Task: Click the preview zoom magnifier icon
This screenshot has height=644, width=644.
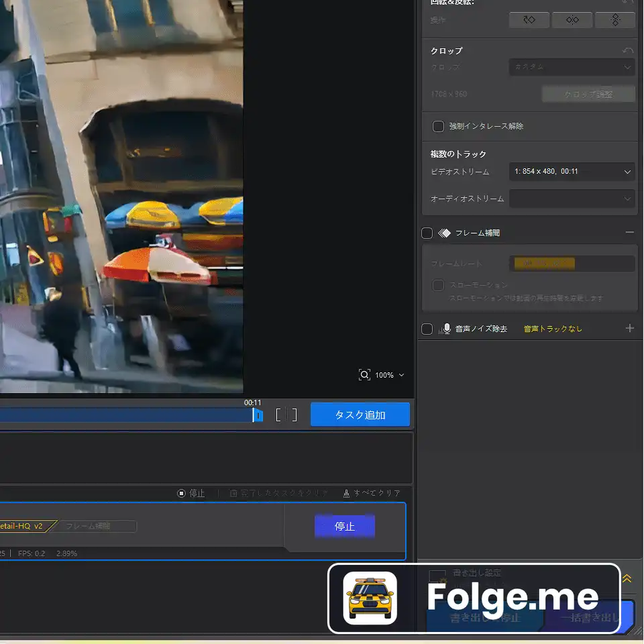Action: (x=364, y=375)
